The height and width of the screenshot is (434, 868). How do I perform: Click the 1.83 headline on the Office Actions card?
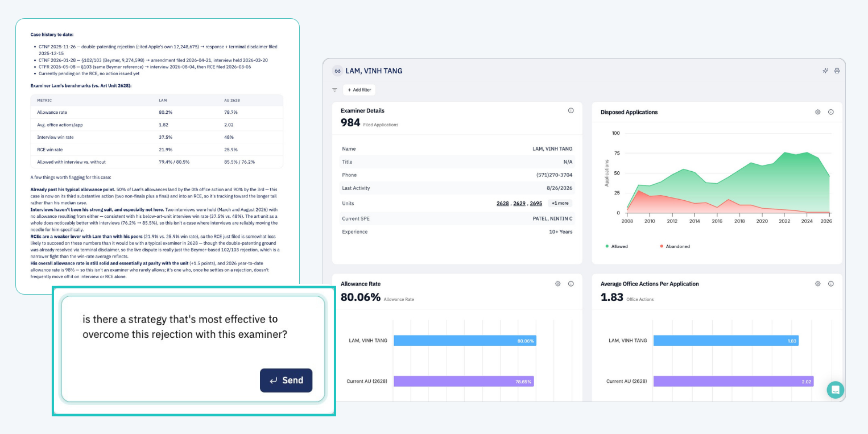pyautogui.click(x=612, y=296)
